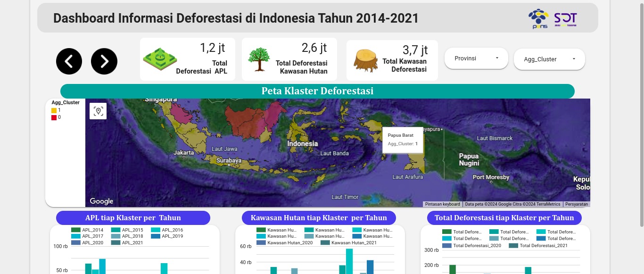Open the Provinsi filter dropdown
Screen dimensions: 644x274
click(x=476, y=58)
